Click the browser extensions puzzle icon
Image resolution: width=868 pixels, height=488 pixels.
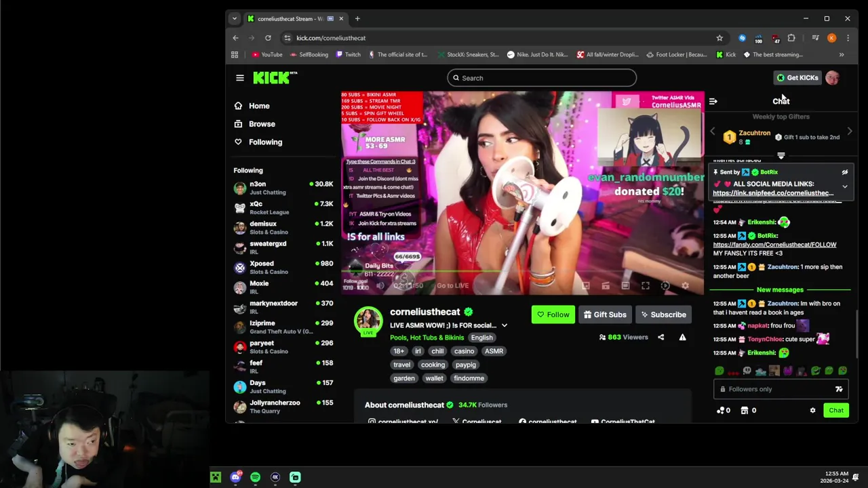tap(791, 38)
